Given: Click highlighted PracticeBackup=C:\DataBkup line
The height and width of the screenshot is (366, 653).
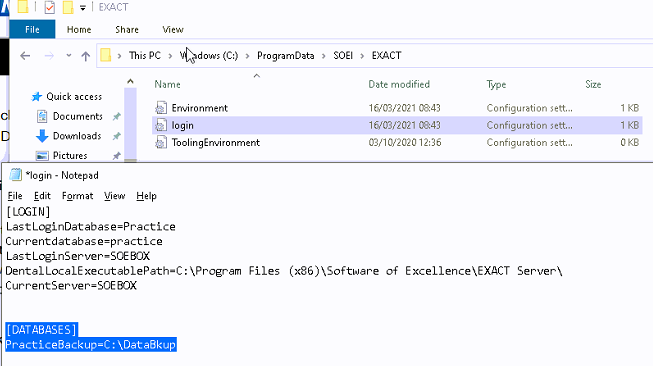Looking at the screenshot, I should pyautogui.click(x=91, y=345).
